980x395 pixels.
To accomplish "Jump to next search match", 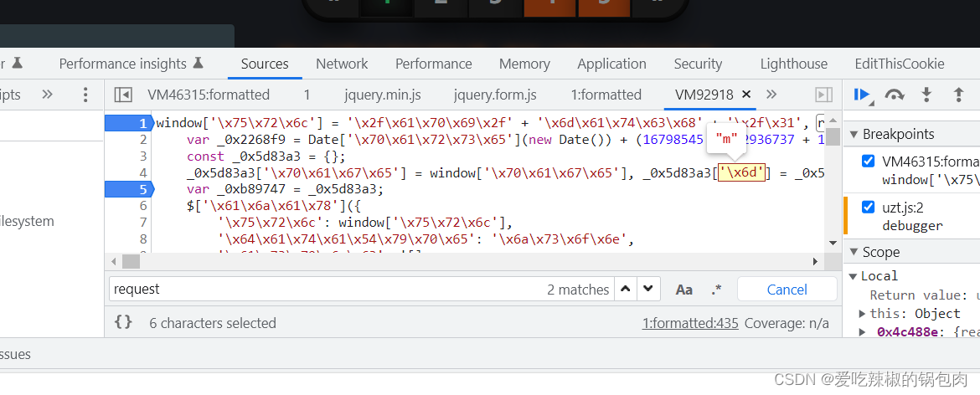I will [647, 290].
